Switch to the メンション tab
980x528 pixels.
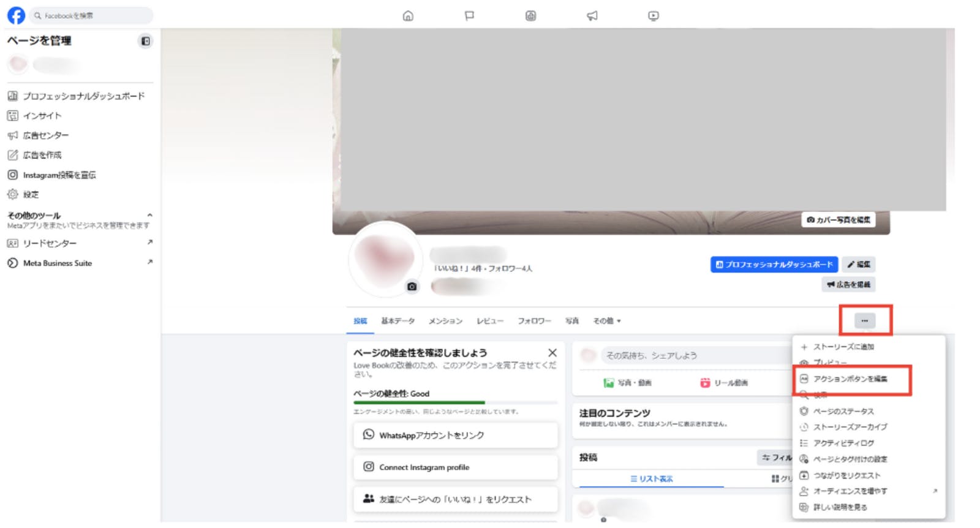(x=445, y=320)
